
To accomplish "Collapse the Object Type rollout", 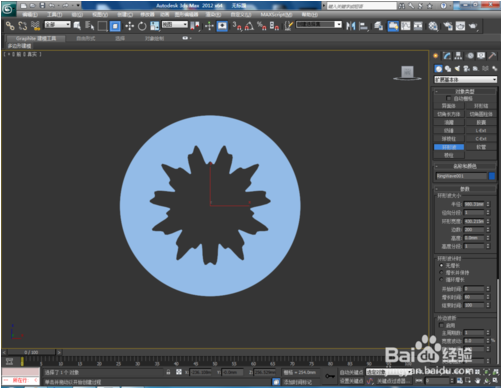I will pos(465,91).
